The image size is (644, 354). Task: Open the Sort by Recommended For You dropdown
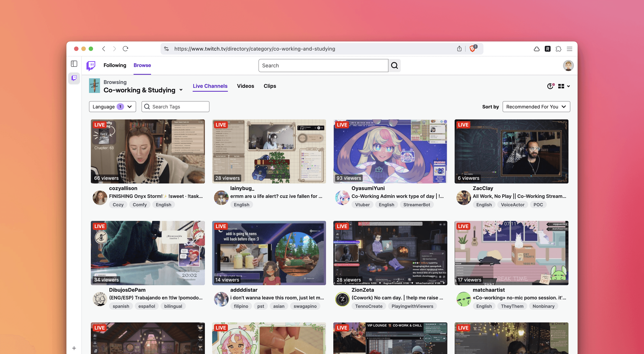tap(536, 107)
